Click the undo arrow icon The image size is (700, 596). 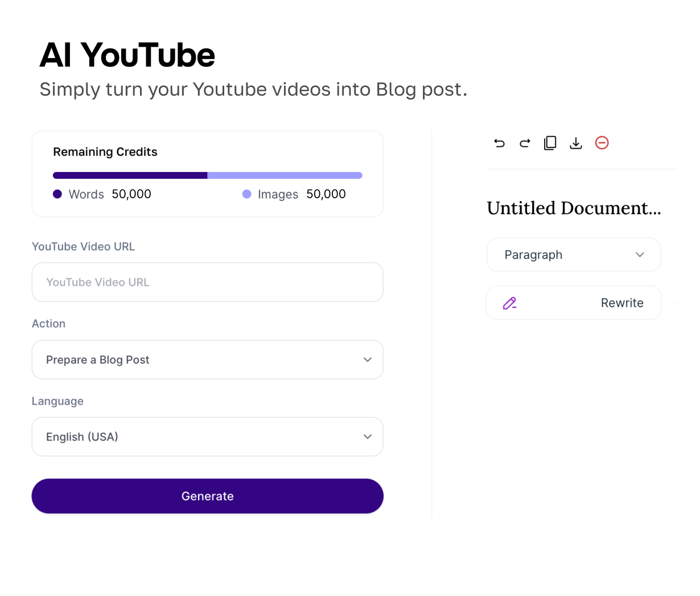coord(499,143)
